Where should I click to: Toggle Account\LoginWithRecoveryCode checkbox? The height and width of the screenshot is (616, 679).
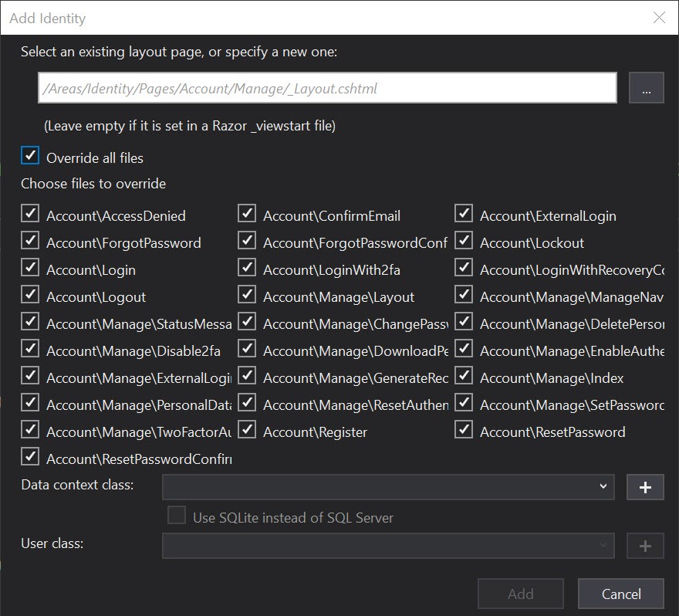[x=464, y=268]
